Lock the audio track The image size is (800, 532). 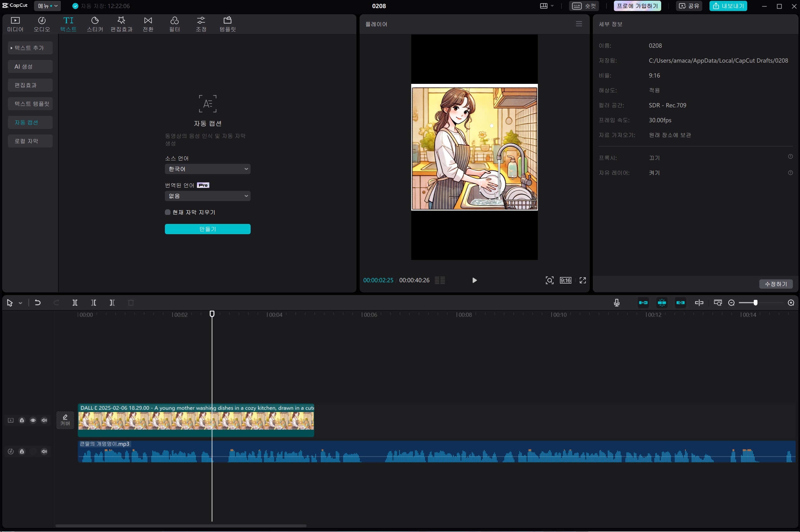22,452
